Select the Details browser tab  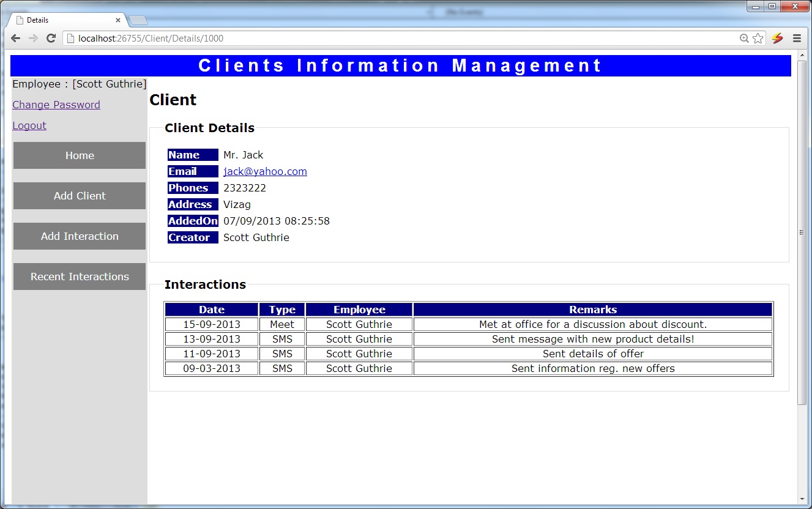tap(67, 20)
